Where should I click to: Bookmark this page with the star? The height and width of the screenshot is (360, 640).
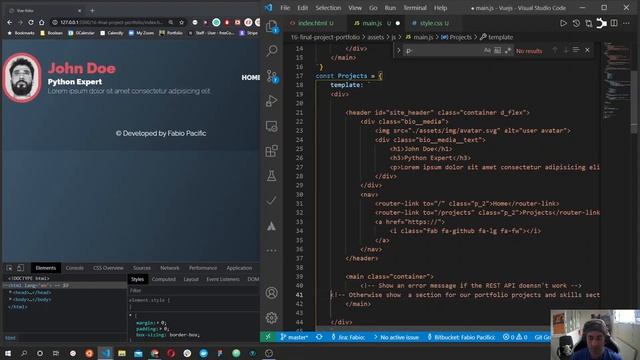click(x=182, y=22)
